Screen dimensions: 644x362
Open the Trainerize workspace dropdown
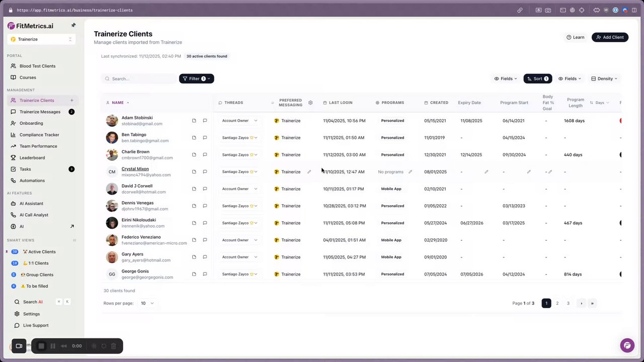tap(41, 39)
